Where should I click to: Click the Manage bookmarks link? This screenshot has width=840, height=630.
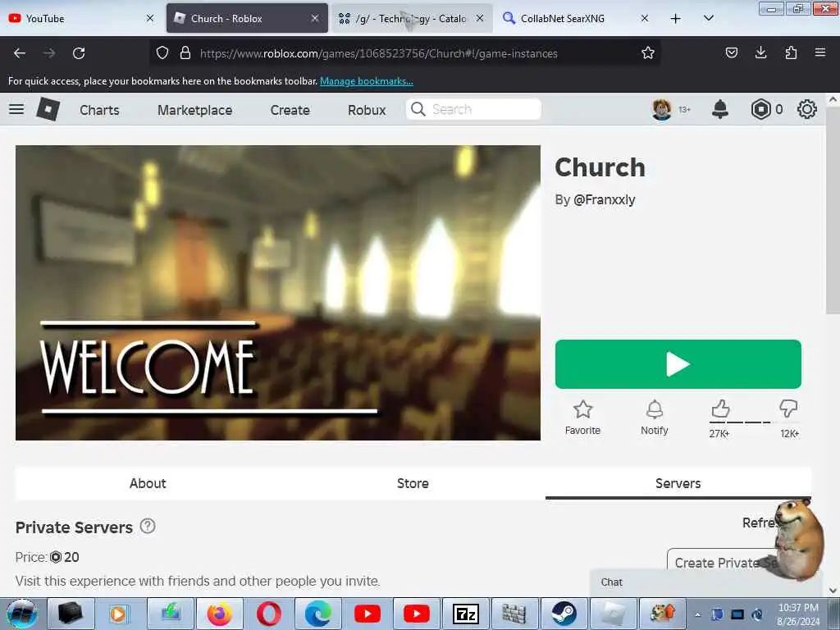click(x=367, y=81)
